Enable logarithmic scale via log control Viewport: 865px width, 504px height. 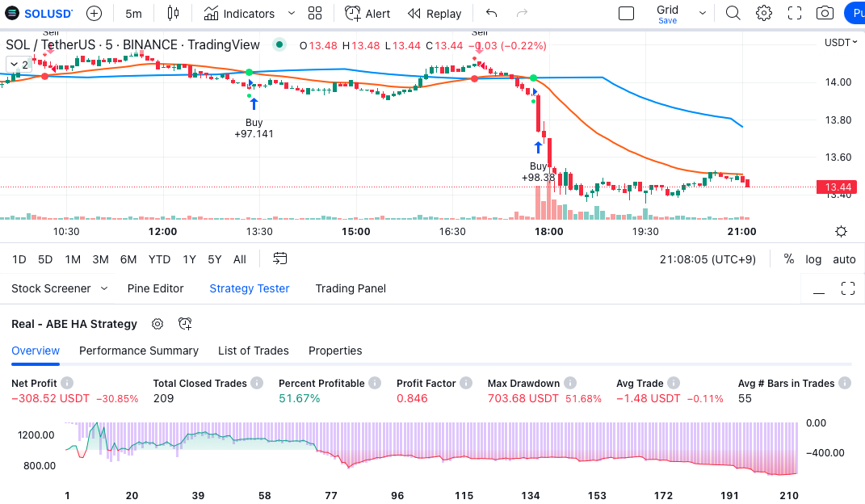pyautogui.click(x=813, y=259)
